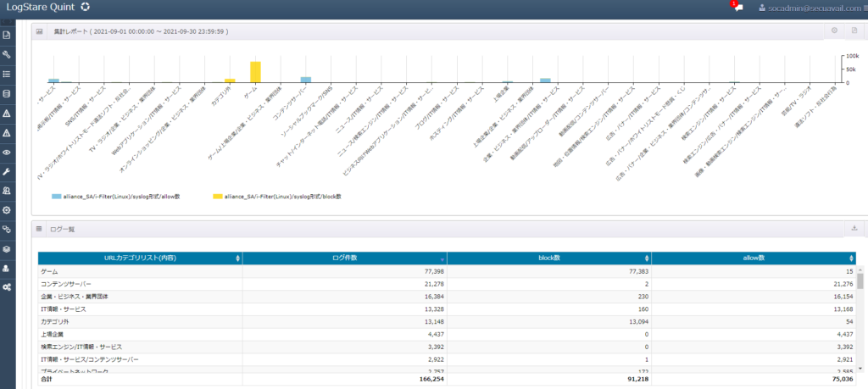Click the log table vertical scrollbar
The height and width of the screenshot is (389, 868).
[860, 318]
